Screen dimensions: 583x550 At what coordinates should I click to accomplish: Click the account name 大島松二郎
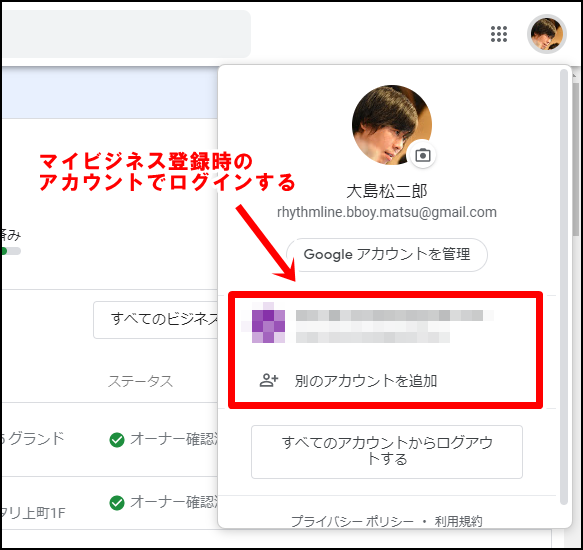tap(387, 191)
